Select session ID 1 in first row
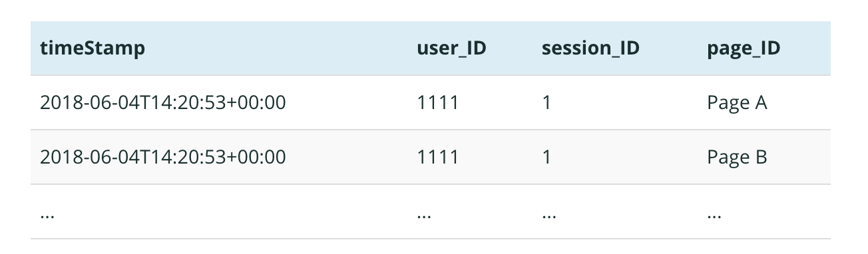Screen dimensions: 868x254 547,102
